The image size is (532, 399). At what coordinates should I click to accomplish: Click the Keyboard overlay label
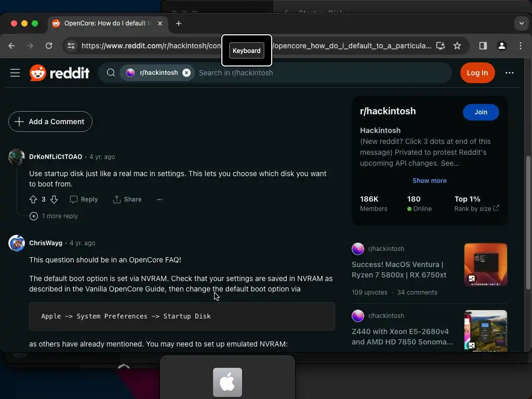click(x=247, y=50)
